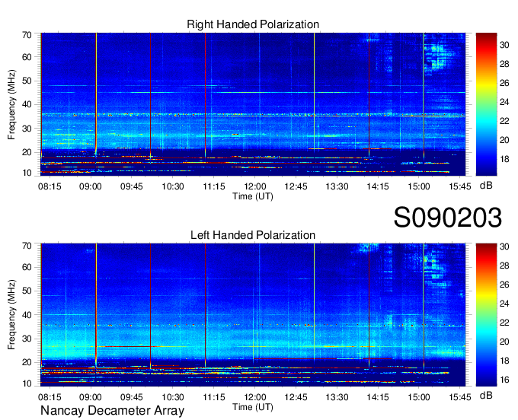
Task: Click the 15:00 time tick under the Left Handed plot
Action: [419, 397]
